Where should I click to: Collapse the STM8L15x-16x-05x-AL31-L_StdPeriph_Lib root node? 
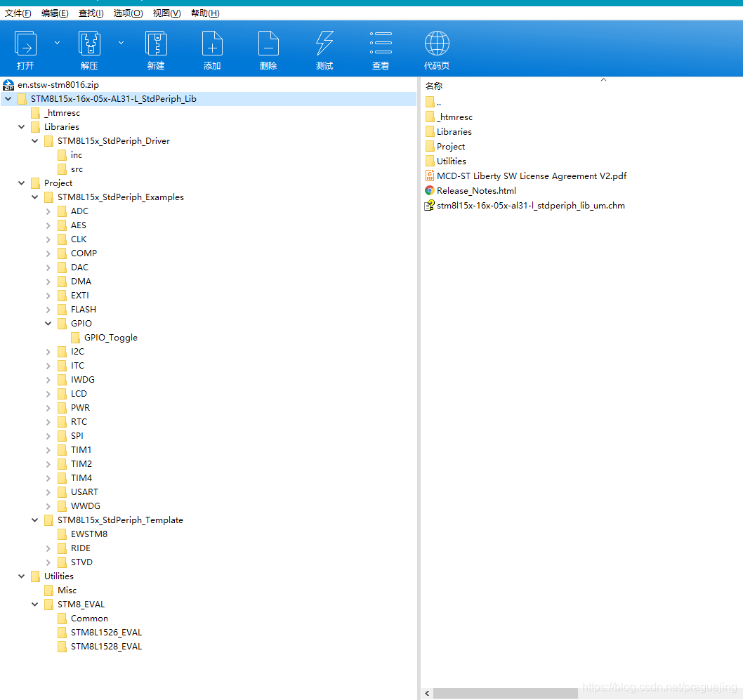coord(8,99)
